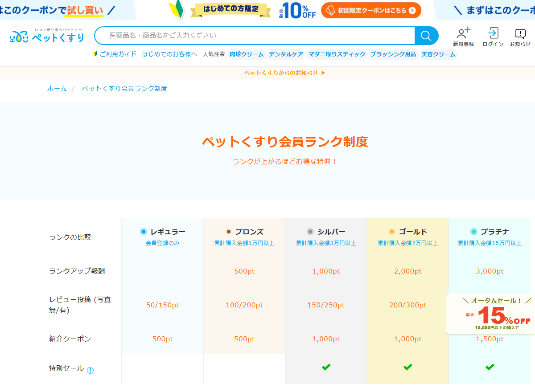Viewport: 535px width, 392px height.
Task: Click the magnifier search button
Action: point(426,36)
